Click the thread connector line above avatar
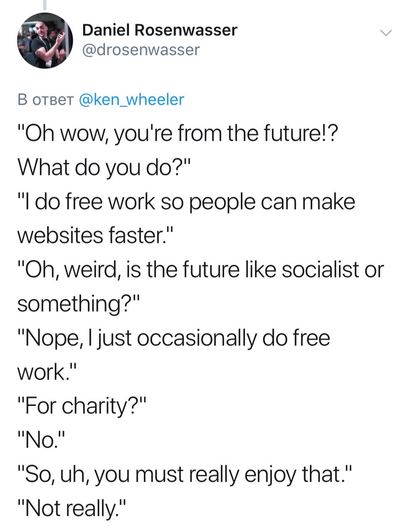This screenshot has height=532, width=408. click(x=45, y=4)
